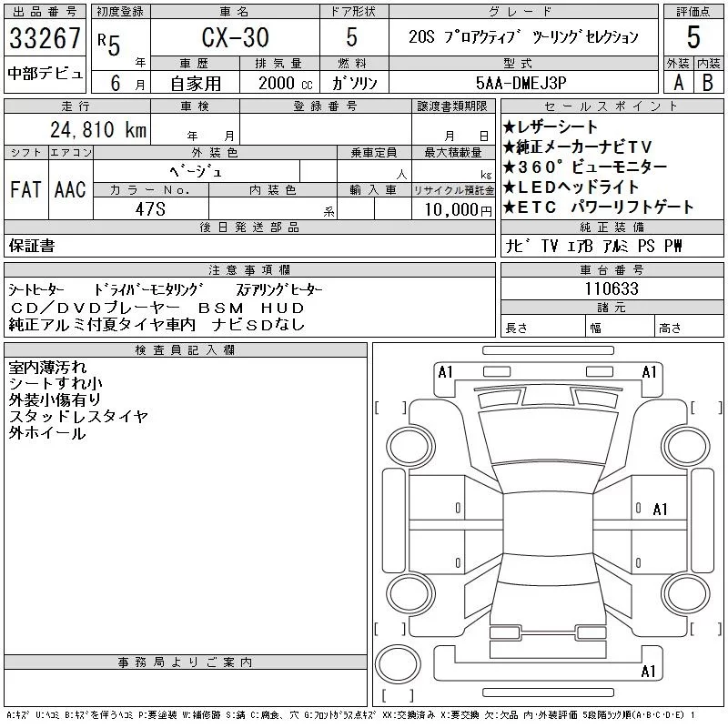Click the 長さ dimension field
Screen dimensions: 728x728
pyautogui.click(x=542, y=326)
